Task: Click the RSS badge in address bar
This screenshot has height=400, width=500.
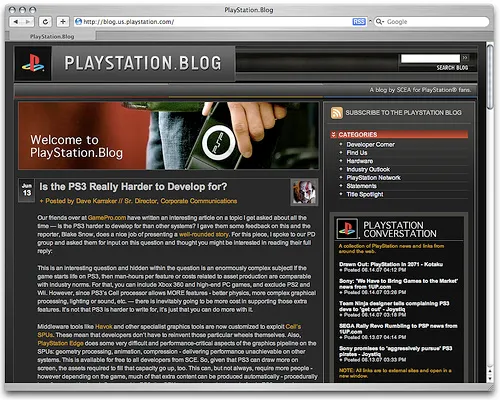Action: tap(359, 22)
